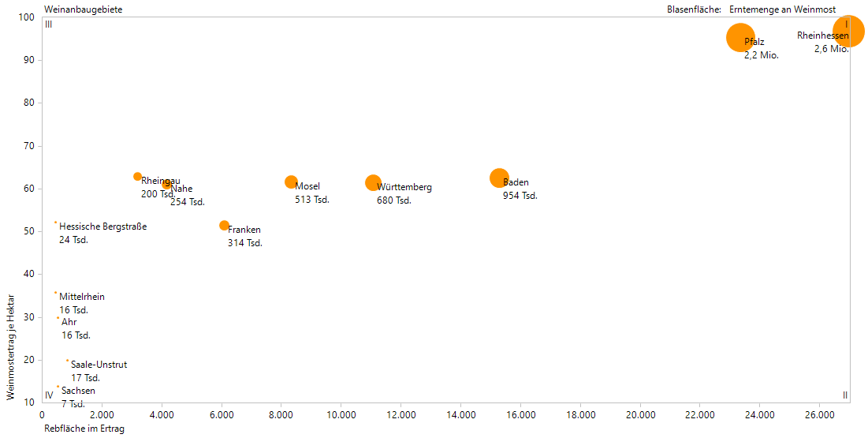The image size is (868, 438).
Task: Click the Erntemenge an Weinmost legend text
Action: pos(783,9)
